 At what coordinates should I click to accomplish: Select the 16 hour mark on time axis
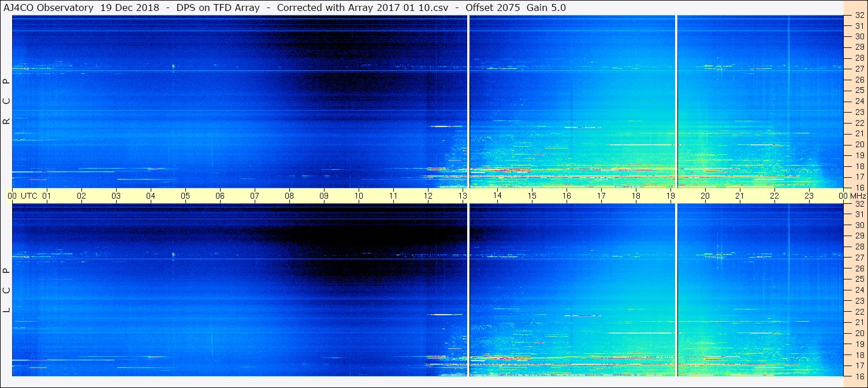coord(567,196)
